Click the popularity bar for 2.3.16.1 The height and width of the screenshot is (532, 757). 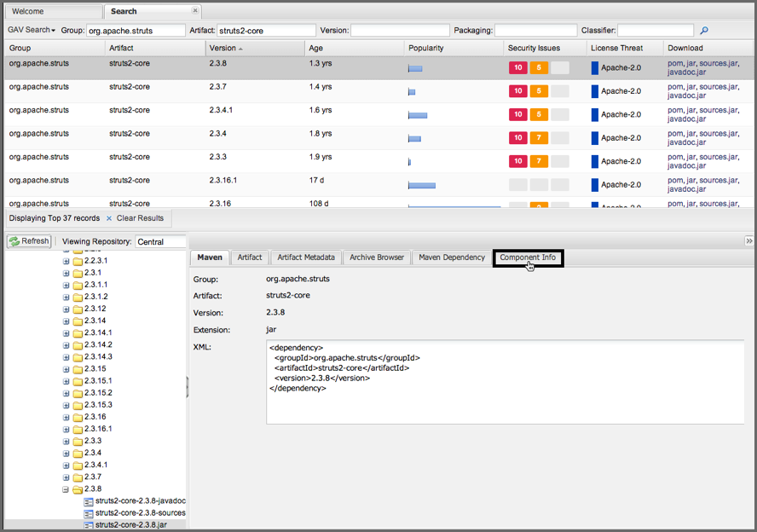coord(422,185)
